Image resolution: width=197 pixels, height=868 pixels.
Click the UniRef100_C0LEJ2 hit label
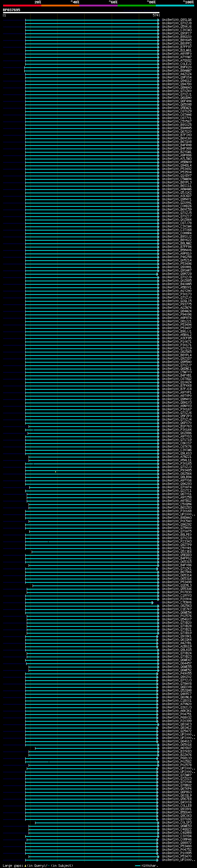tap(177, 64)
